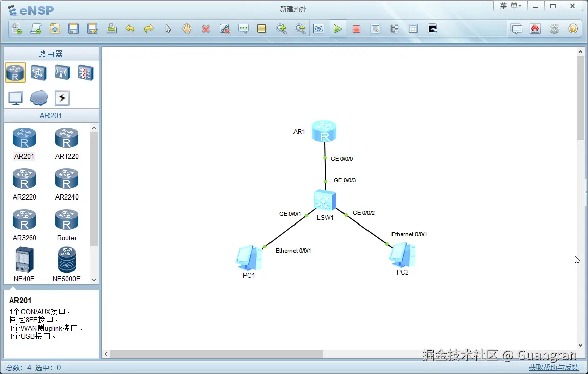Open help with the question mark icon
588x374 pixels.
click(573, 29)
